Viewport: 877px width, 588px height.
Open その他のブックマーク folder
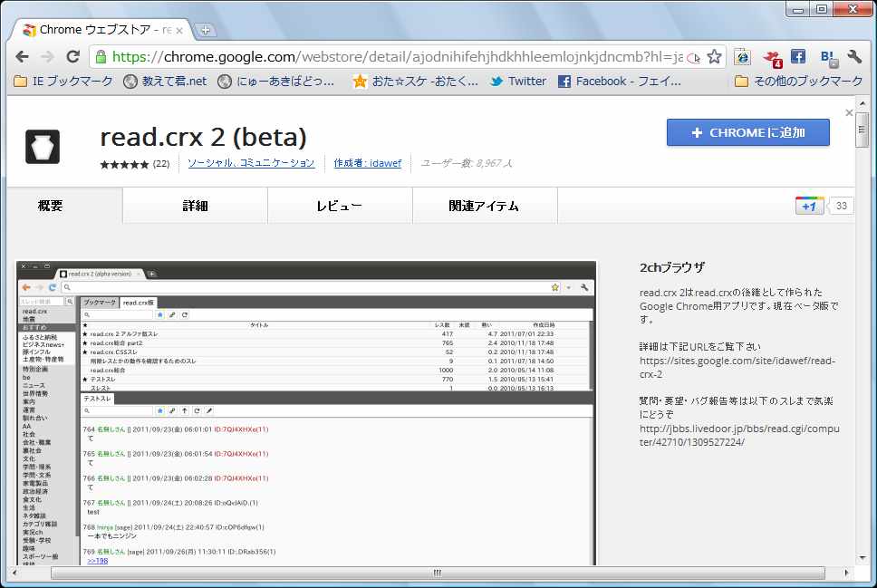point(799,82)
